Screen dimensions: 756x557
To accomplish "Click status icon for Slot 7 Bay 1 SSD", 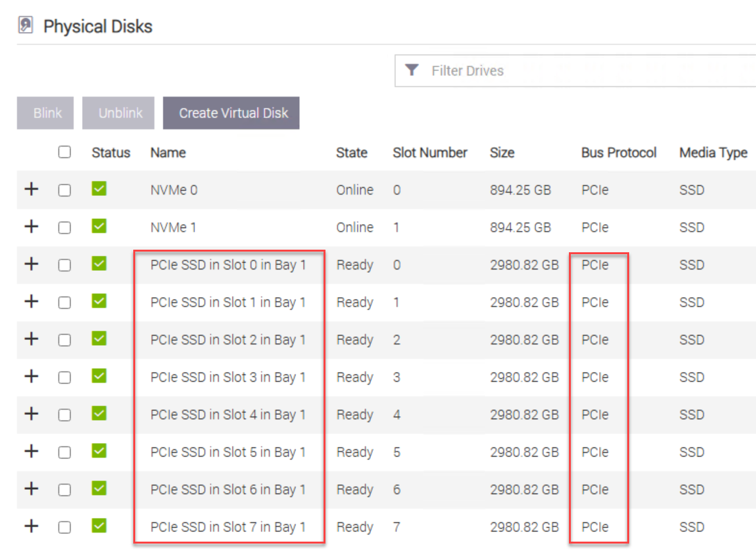I will [x=99, y=526].
